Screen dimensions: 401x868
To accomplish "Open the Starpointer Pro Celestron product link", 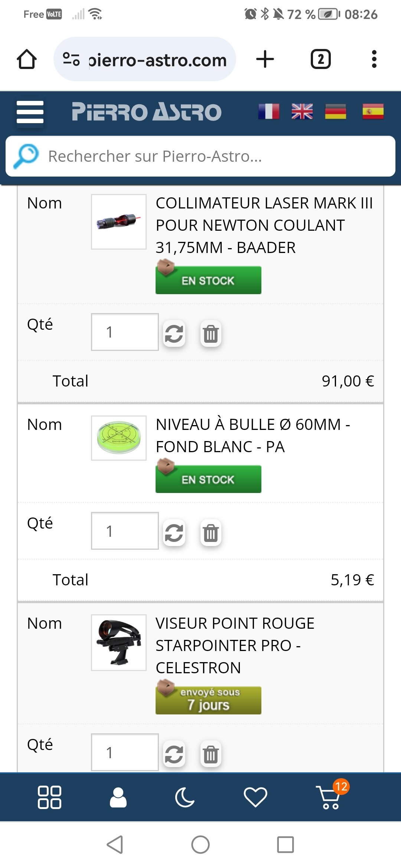I will coord(235,645).
